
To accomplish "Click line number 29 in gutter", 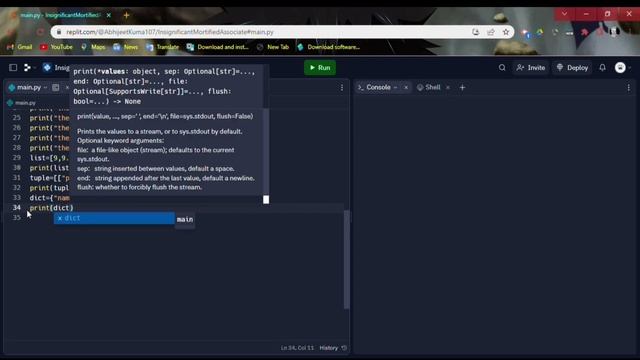I will [x=16, y=158].
